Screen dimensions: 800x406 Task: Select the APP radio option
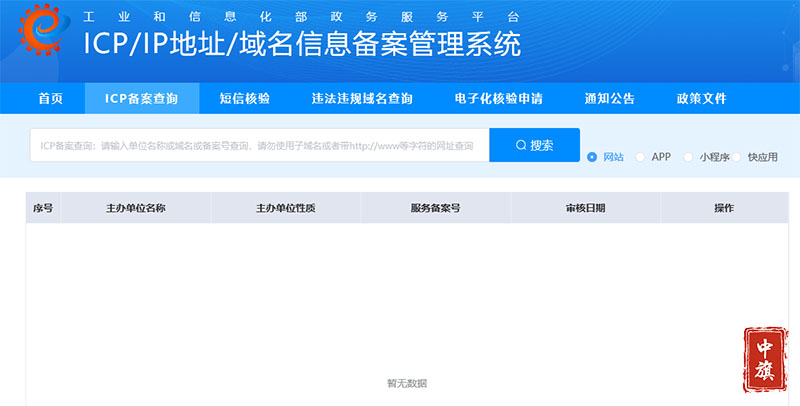641,157
